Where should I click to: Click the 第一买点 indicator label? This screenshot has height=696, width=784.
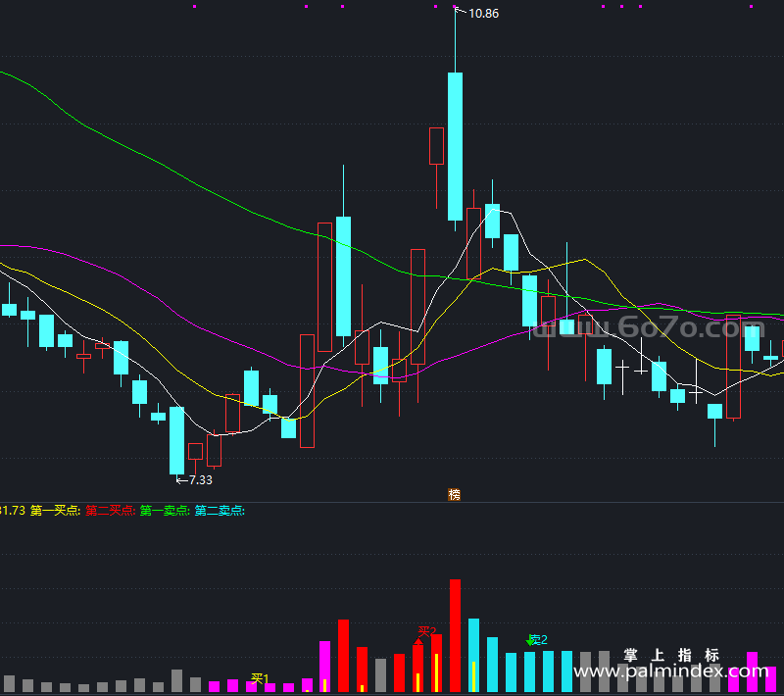click(x=55, y=511)
